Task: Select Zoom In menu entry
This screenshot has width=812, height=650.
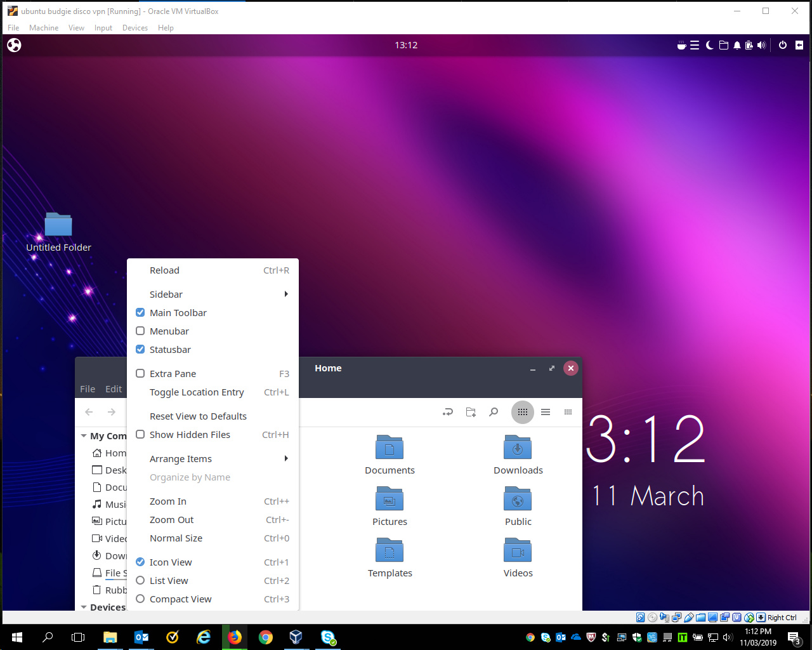Action: [168, 501]
